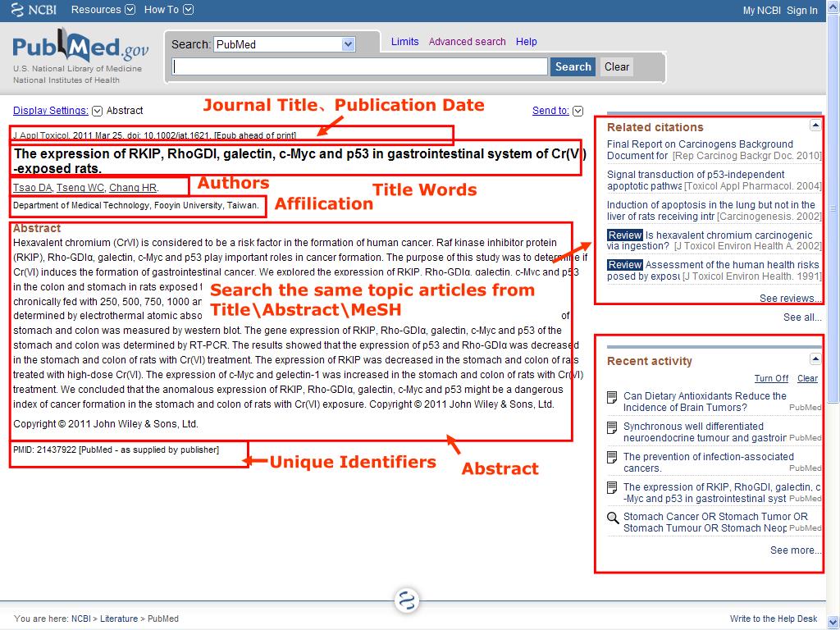Viewport: 840px width, 630px height.
Task: Click document icon beside prevention of infection-associated cancers
Action: tap(612, 458)
